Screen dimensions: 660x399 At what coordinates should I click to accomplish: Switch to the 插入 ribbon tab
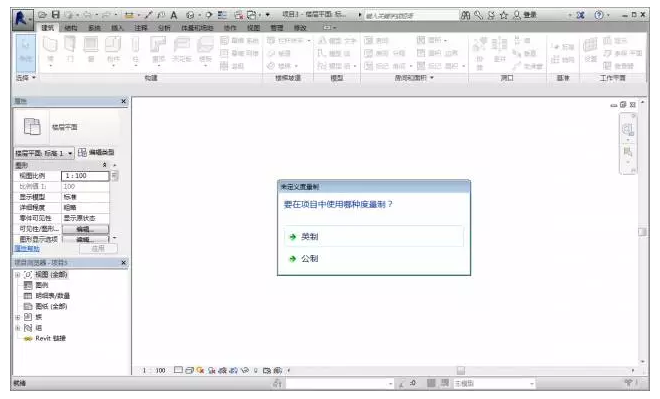(x=117, y=28)
